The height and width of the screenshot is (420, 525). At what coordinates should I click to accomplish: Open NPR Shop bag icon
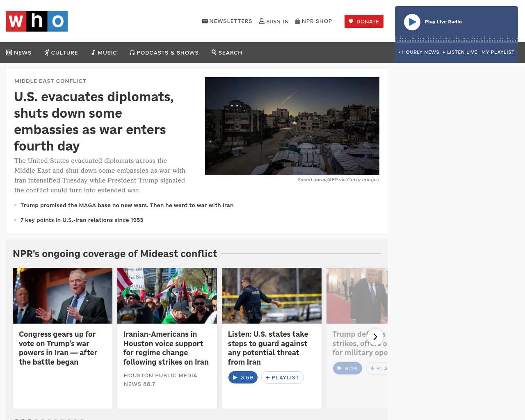click(x=298, y=21)
